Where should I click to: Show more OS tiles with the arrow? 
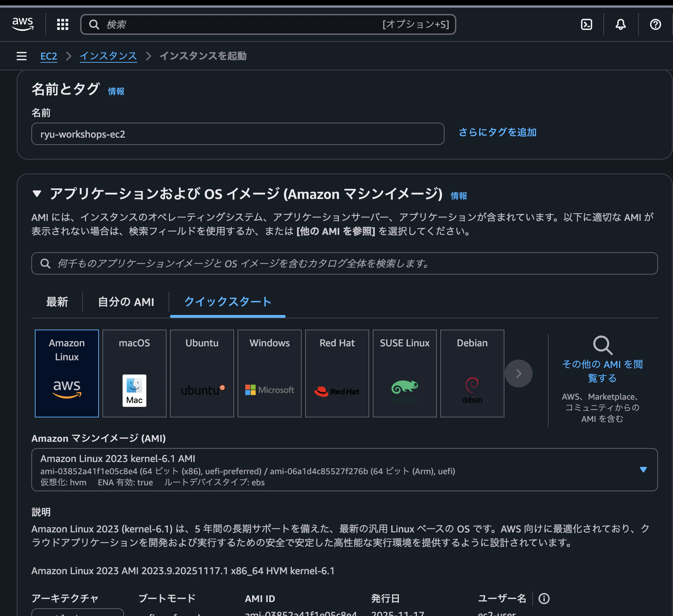[x=519, y=374]
